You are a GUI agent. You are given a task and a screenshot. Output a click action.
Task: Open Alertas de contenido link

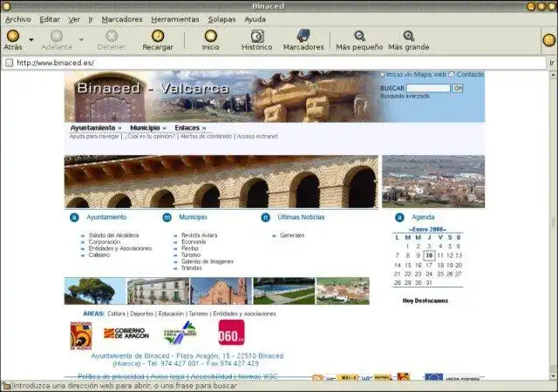coord(206,136)
